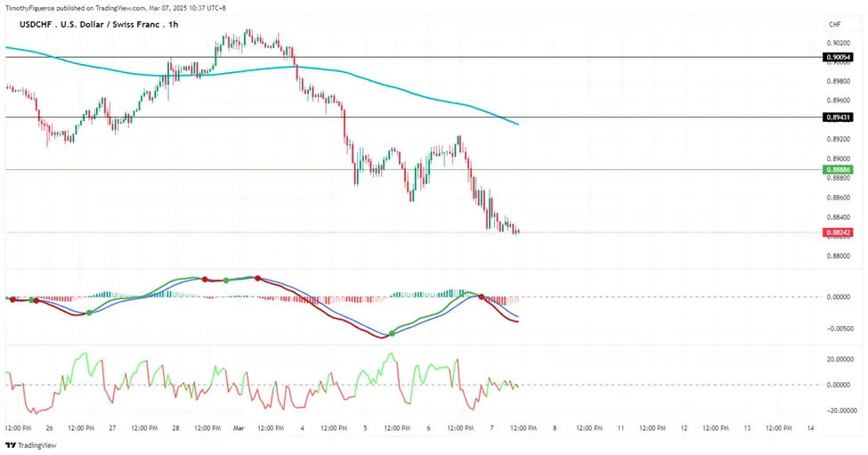The width and height of the screenshot is (868, 455).
Task: Click the USDCHF U.S. Dollar / Swiss Franc title
Action: (99, 24)
